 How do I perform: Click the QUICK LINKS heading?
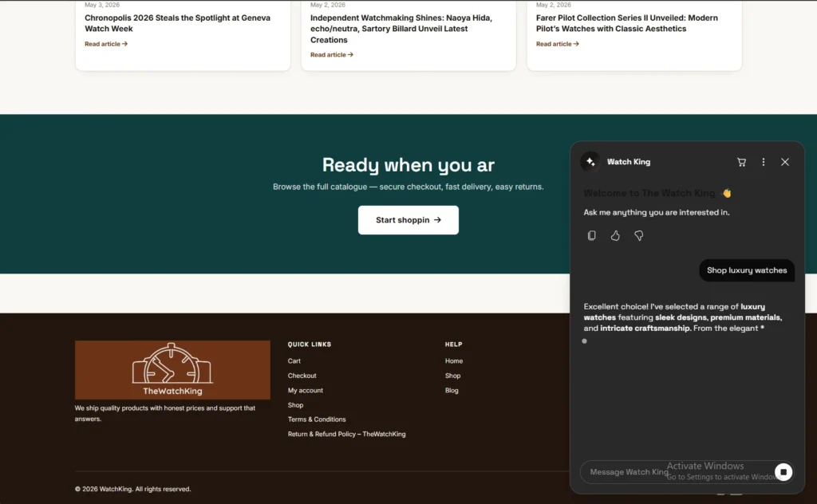pos(310,345)
